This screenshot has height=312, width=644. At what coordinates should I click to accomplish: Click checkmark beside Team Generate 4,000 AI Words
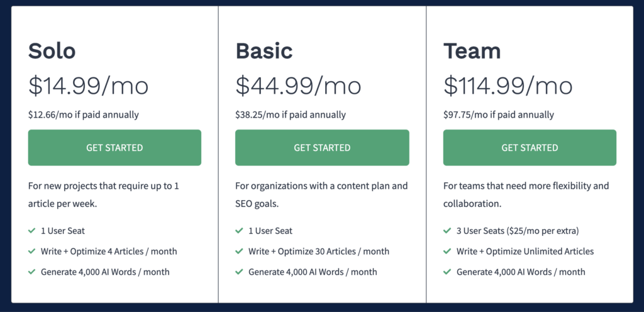(x=447, y=272)
